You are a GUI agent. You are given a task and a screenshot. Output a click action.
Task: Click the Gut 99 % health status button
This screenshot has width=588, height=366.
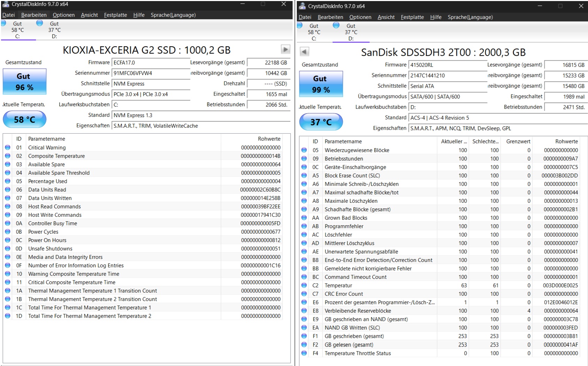321,84
